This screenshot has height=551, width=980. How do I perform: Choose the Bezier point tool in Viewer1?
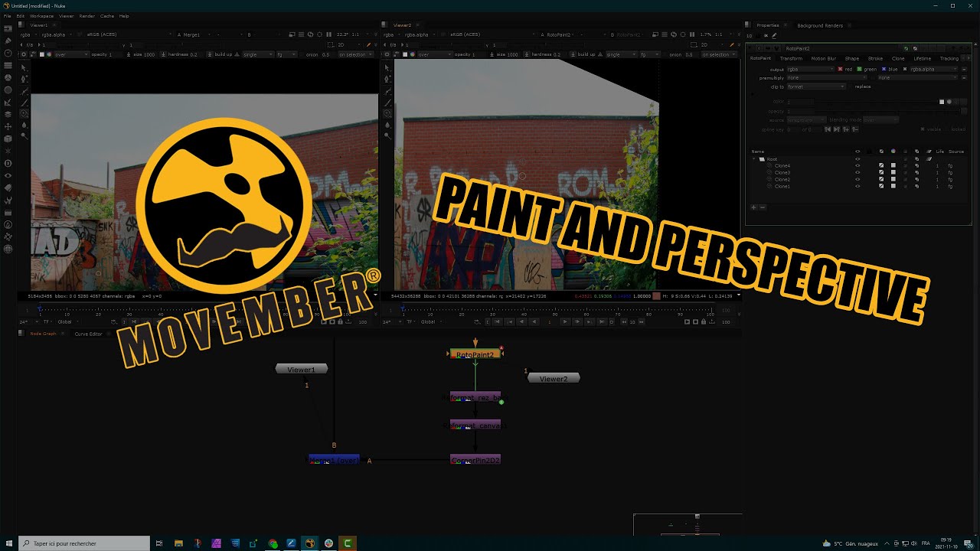(24, 79)
